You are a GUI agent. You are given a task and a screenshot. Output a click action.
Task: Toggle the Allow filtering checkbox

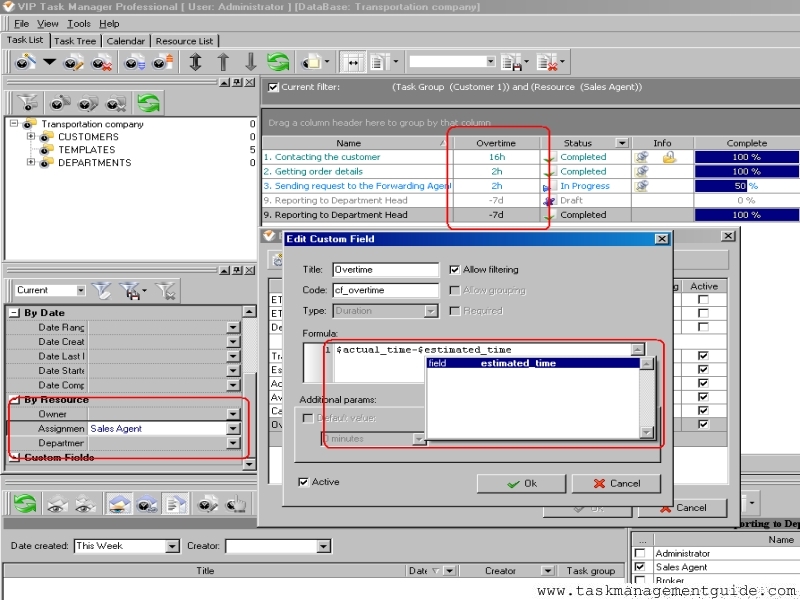[454, 269]
